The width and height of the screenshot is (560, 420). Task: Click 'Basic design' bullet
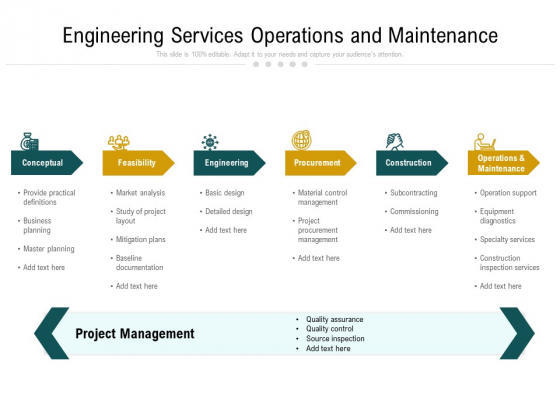pos(225,193)
